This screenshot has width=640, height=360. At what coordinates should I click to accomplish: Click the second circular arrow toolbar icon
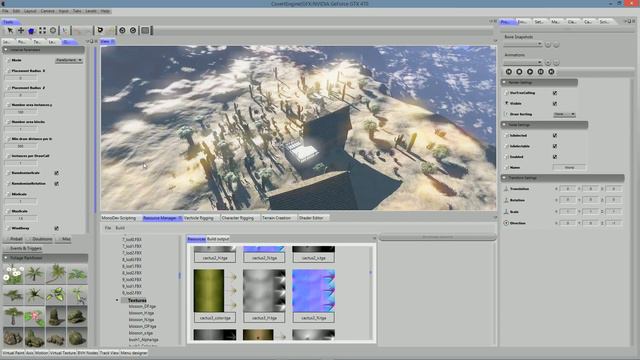pos(133,31)
